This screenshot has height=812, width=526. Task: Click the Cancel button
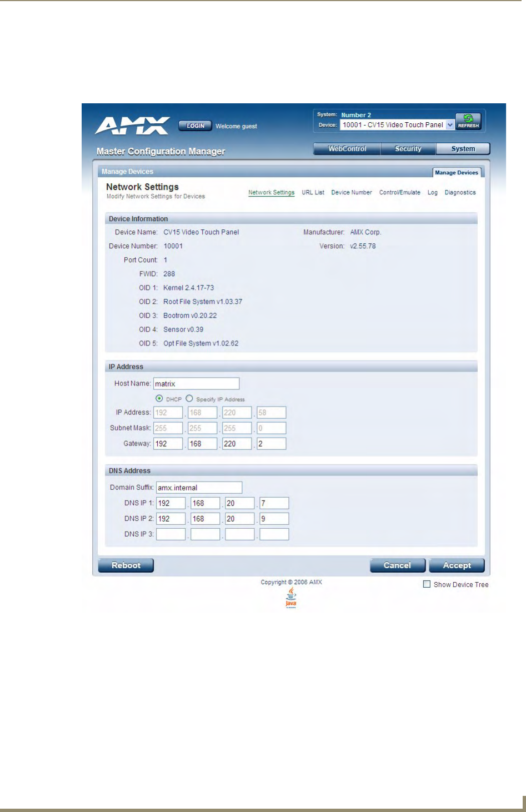398,565
